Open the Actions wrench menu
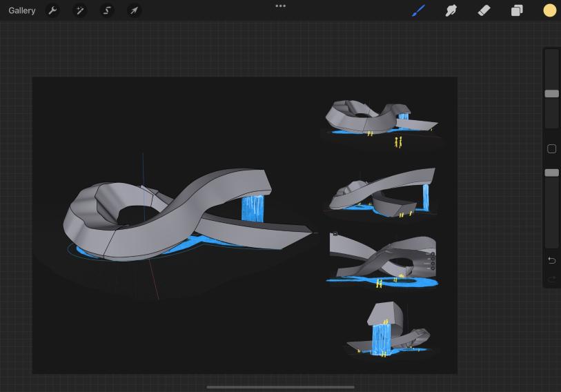The height and width of the screenshot is (392, 561). tap(52, 10)
